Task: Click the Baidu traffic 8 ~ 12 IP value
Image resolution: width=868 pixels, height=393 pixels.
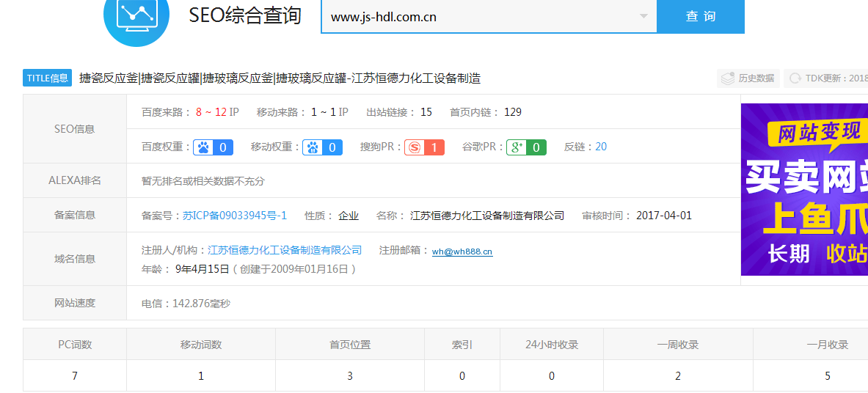Action: point(217,112)
